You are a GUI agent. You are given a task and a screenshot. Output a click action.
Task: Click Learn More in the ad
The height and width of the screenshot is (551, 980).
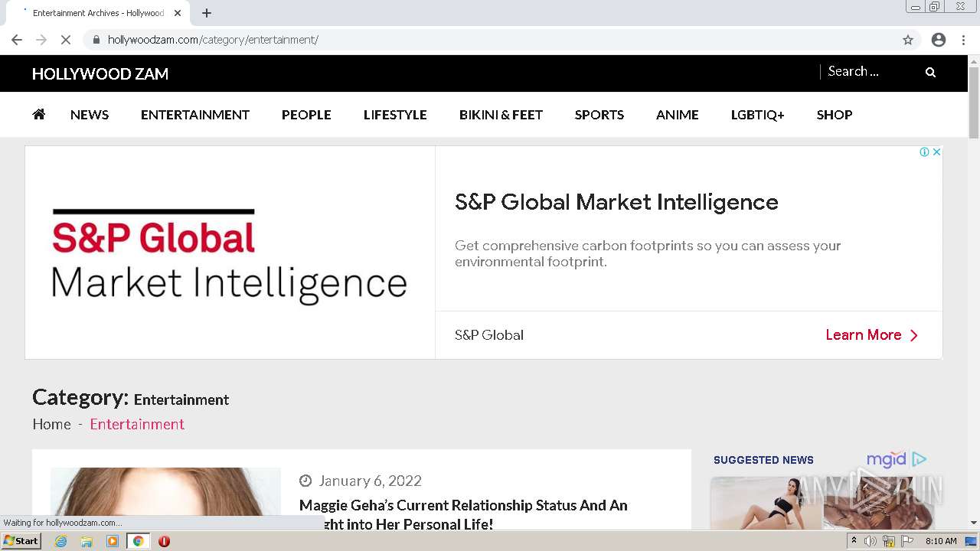click(872, 334)
